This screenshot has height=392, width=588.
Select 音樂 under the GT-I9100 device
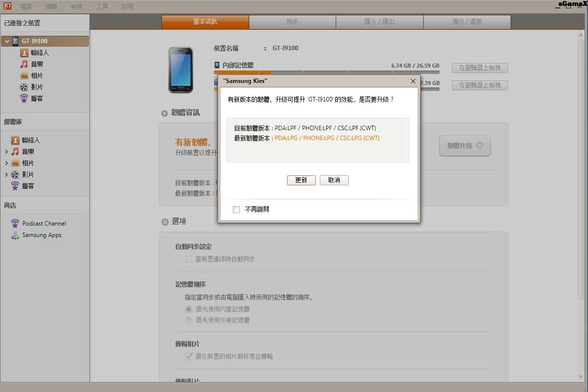click(x=37, y=64)
